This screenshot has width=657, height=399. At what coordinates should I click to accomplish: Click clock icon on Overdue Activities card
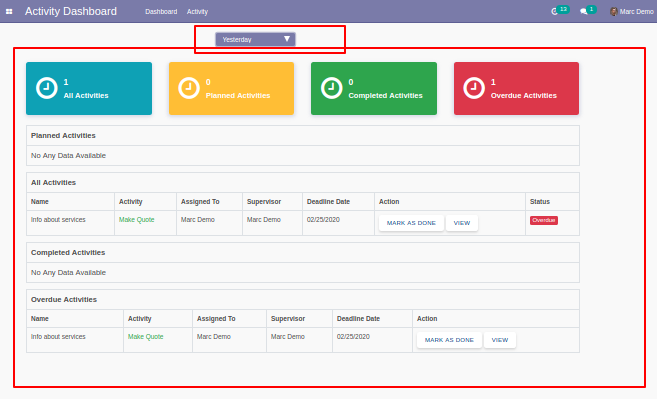[474, 88]
